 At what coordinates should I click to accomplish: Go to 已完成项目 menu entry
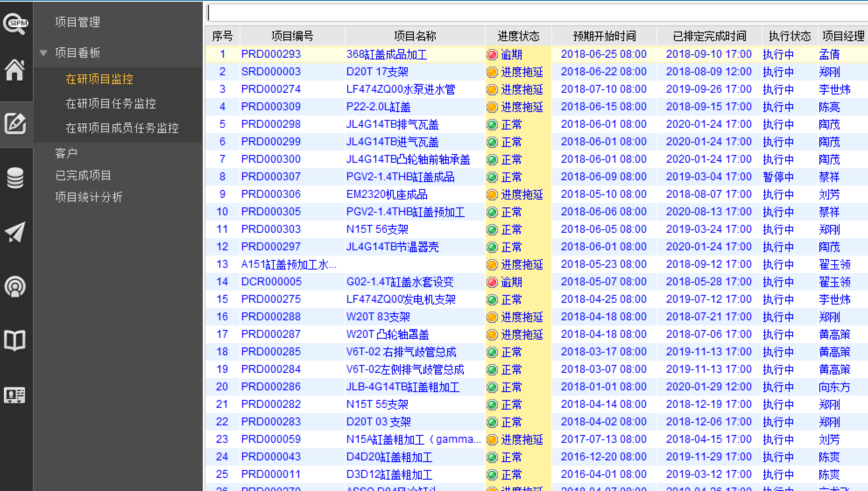tap(83, 175)
